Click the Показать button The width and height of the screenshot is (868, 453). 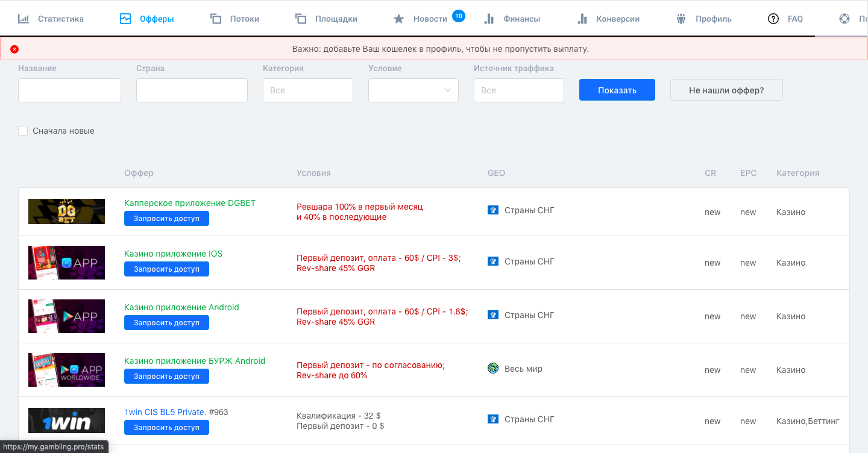[x=617, y=90]
